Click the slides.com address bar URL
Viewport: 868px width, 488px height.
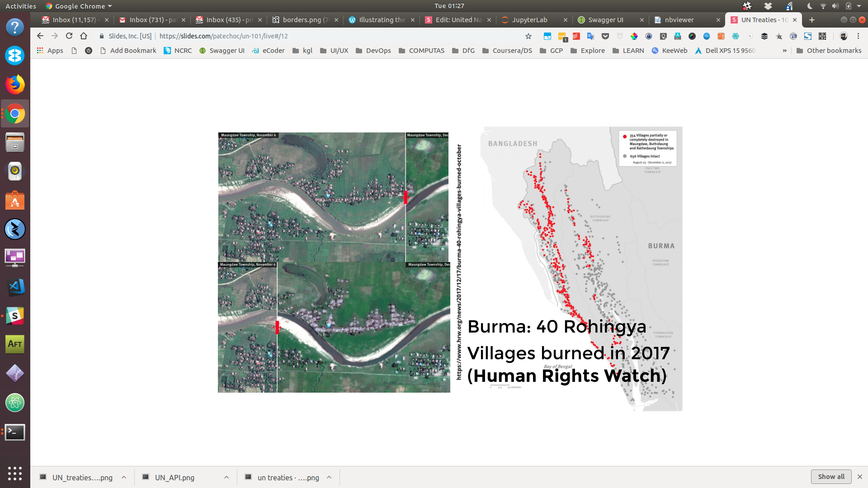[223, 36]
